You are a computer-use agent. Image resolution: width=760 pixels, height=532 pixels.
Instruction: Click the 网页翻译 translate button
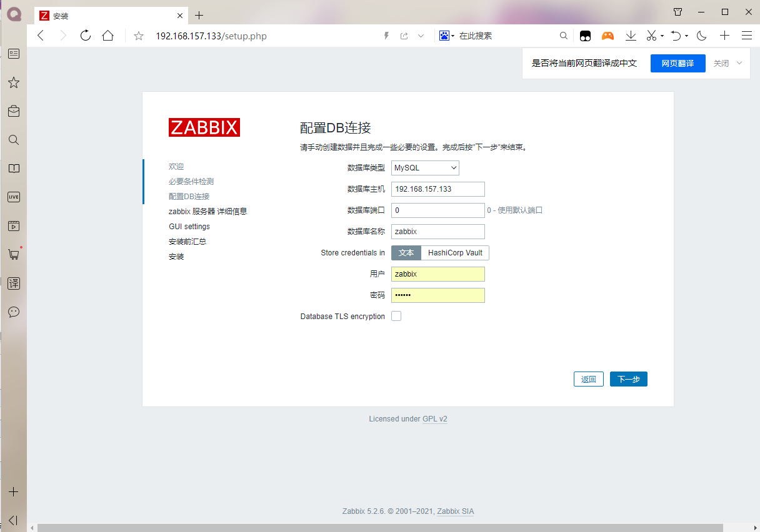(x=677, y=63)
